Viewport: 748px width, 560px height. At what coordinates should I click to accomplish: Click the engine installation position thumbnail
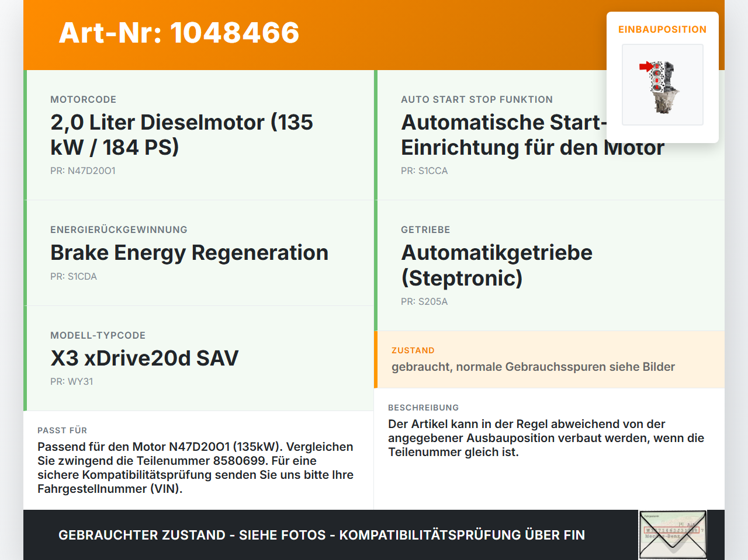pos(663,85)
